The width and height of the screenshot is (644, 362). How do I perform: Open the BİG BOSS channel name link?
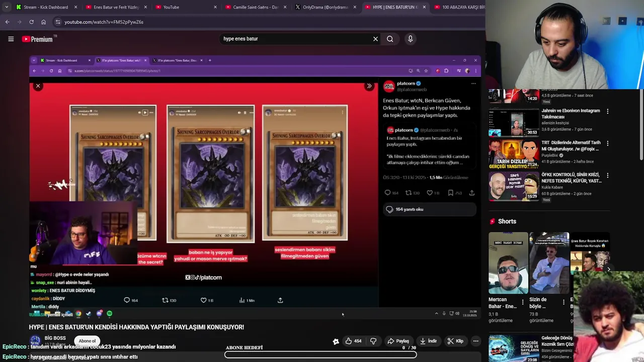pos(55,338)
